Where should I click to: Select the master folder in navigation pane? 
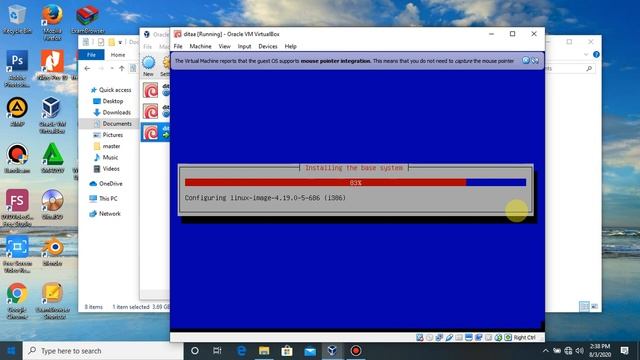pos(107,146)
